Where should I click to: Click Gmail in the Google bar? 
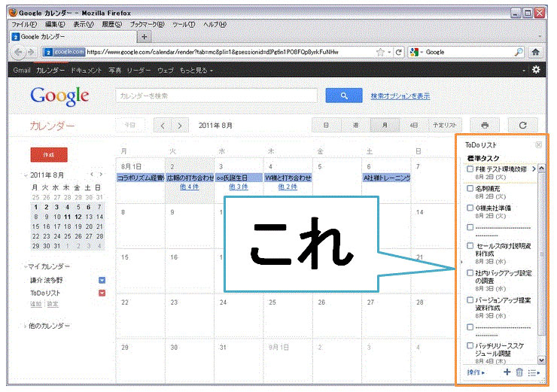tap(22, 70)
